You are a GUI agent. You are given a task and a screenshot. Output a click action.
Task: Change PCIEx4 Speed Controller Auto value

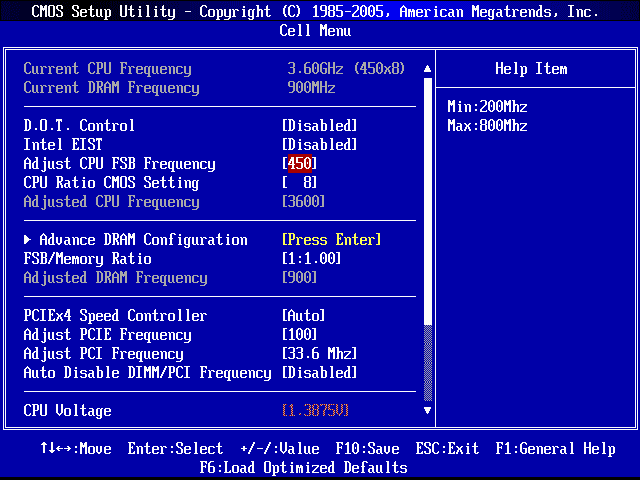click(x=303, y=316)
